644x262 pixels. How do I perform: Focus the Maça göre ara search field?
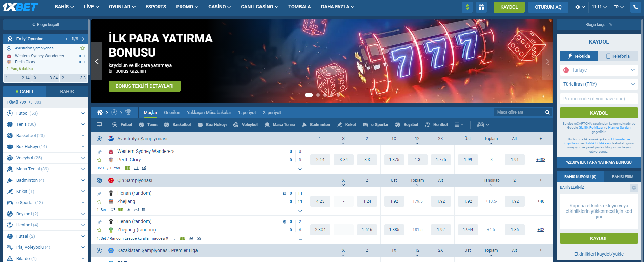tap(518, 112)
